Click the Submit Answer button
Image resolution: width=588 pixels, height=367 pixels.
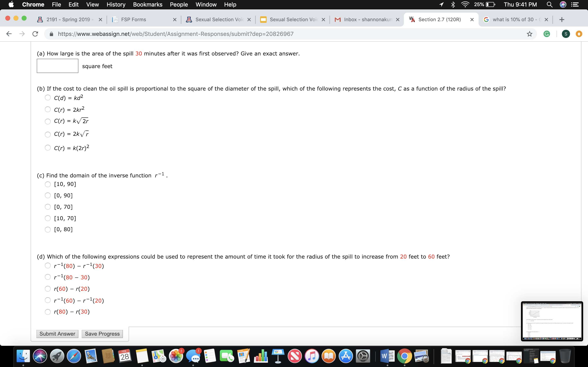click(x=57, y=334)
